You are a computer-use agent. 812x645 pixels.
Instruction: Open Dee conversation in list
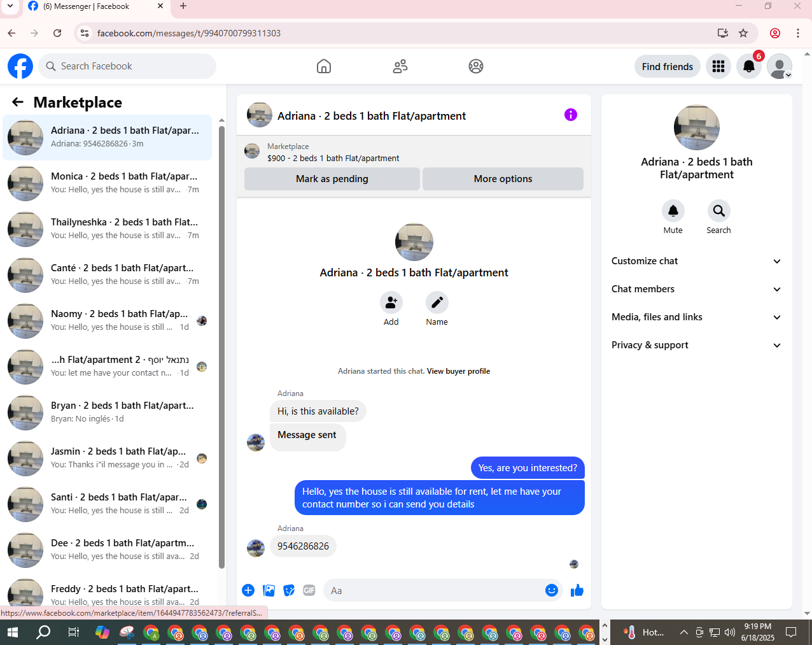point(107,550)
